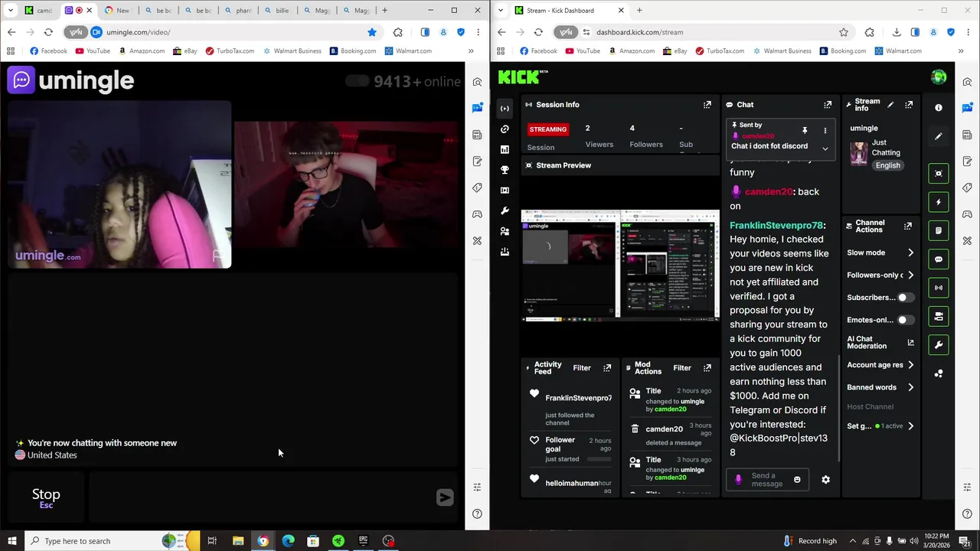The width and height of the screenshot is (980, 551).
Task: Click the Kick logo
Action: tap(523, 77)
